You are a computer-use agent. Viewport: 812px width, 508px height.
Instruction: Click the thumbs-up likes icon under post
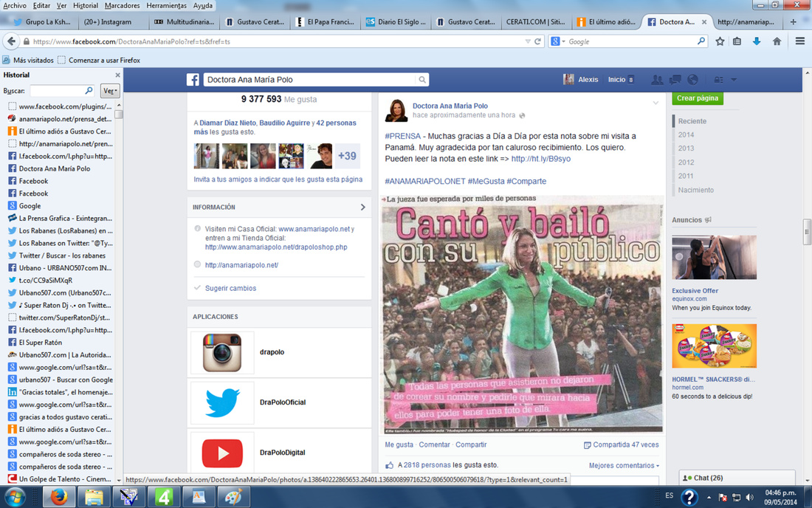click(390, 465)
